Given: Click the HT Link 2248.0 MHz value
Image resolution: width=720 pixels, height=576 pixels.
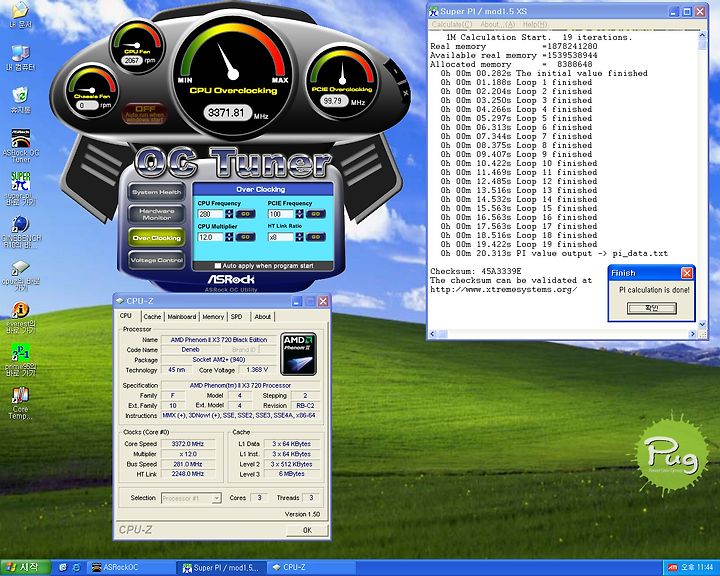Looking at the screenshot, I should point(188,474).
